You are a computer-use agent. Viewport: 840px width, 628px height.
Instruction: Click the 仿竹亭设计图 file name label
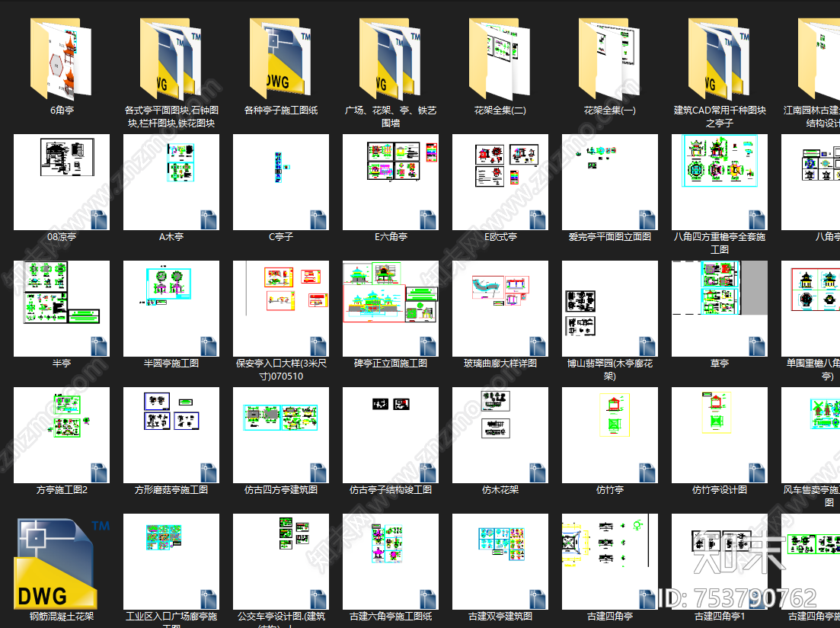click(720, 490)
